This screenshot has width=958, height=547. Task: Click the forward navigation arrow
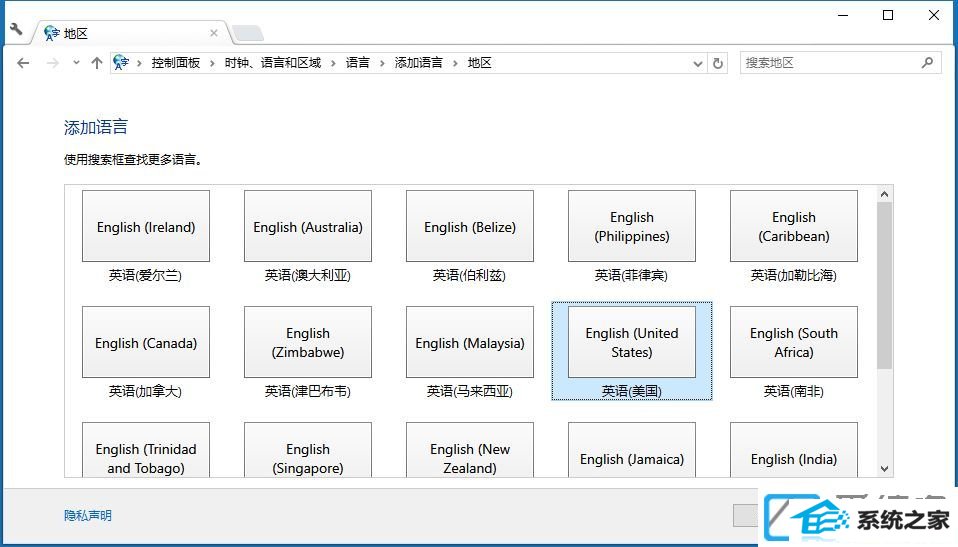coord(53,63)
